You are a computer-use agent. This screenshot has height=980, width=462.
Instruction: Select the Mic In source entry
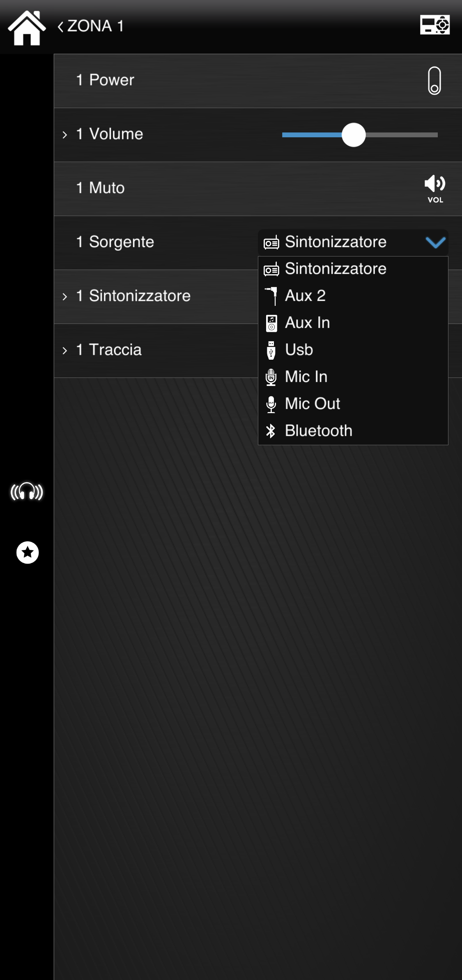click(353, 377)
